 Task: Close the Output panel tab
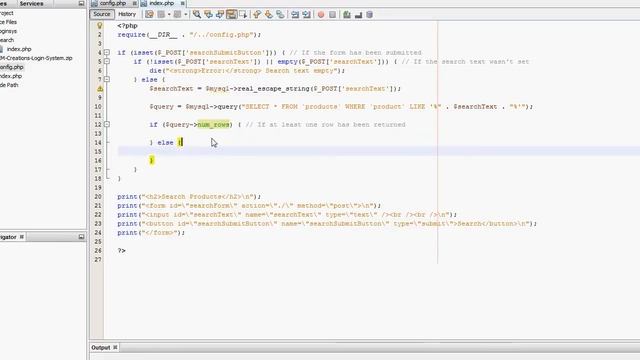click(x=115, y=347)
